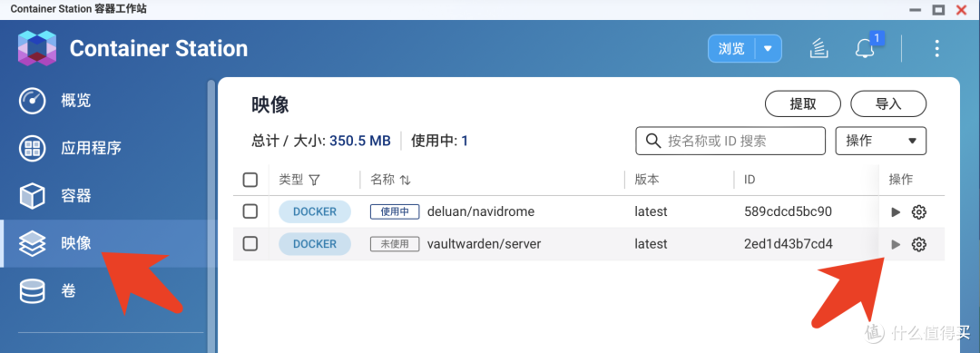Image resolution: width=980 pixels, height=353 pixels.
Task: Open the 容器 containers cube icon
Action: [32, 195]
